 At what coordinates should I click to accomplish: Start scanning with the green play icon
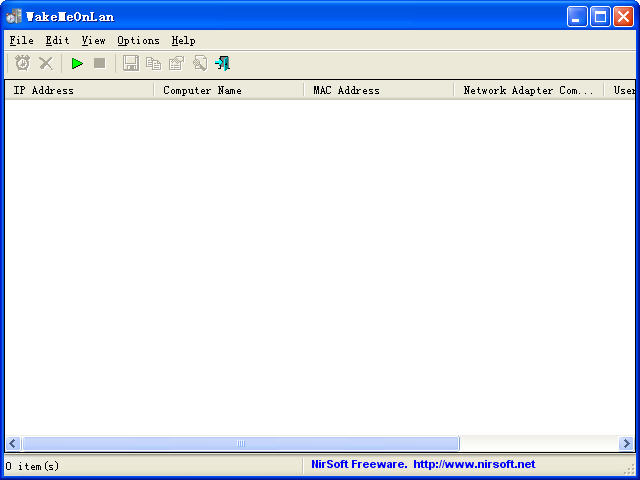77,63
